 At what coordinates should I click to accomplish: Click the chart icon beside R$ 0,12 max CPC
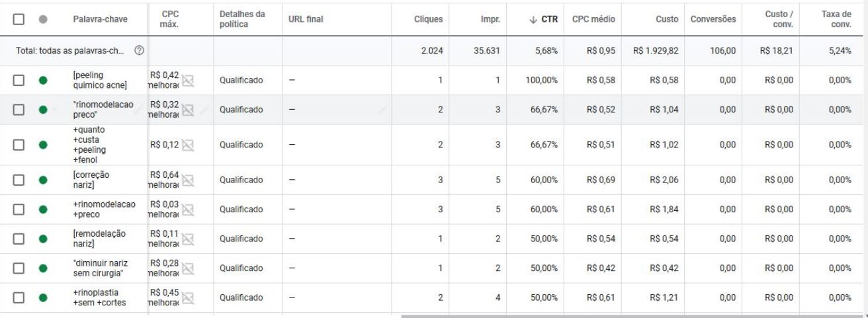point(187,145)
